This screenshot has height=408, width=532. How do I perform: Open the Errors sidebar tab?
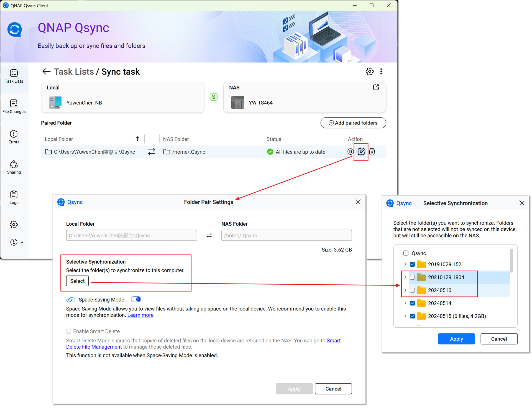click(14, 137)
